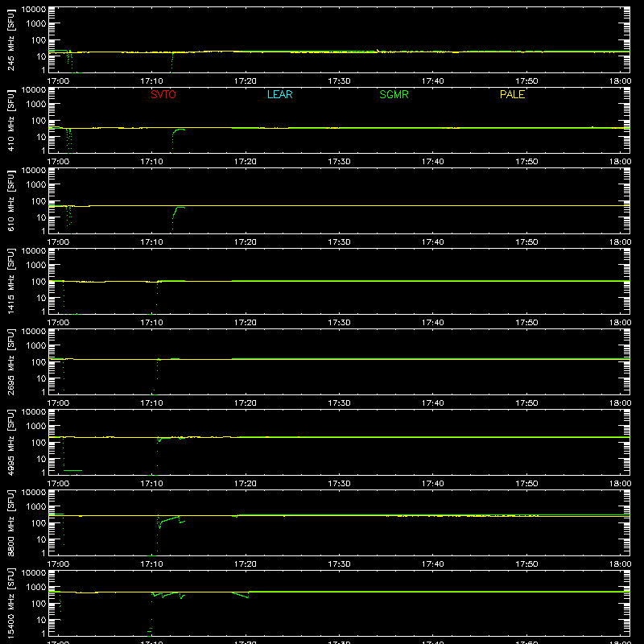Select the 245 MHz [SFU] axis title
Viewport: 644px width, 644px height.
tap(11, 39)
